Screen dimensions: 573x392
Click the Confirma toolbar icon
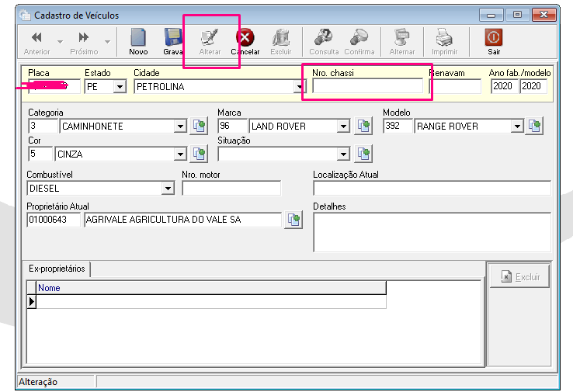359,43
